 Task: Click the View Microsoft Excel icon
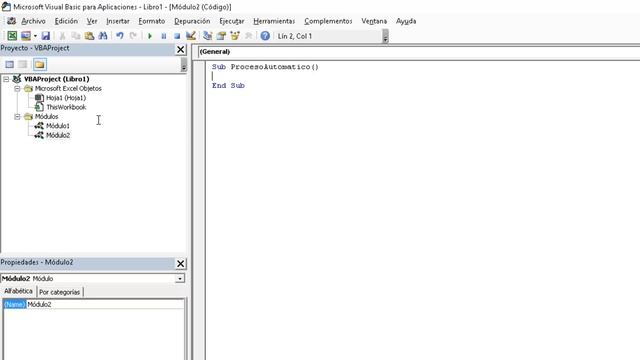[12, 36]
